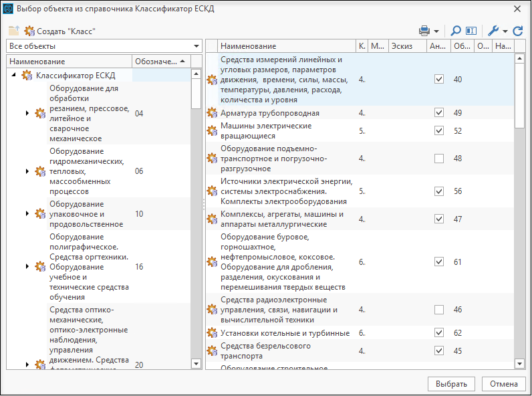
Task: Close the Выбор объекта dialog
Action: (517, 9)
